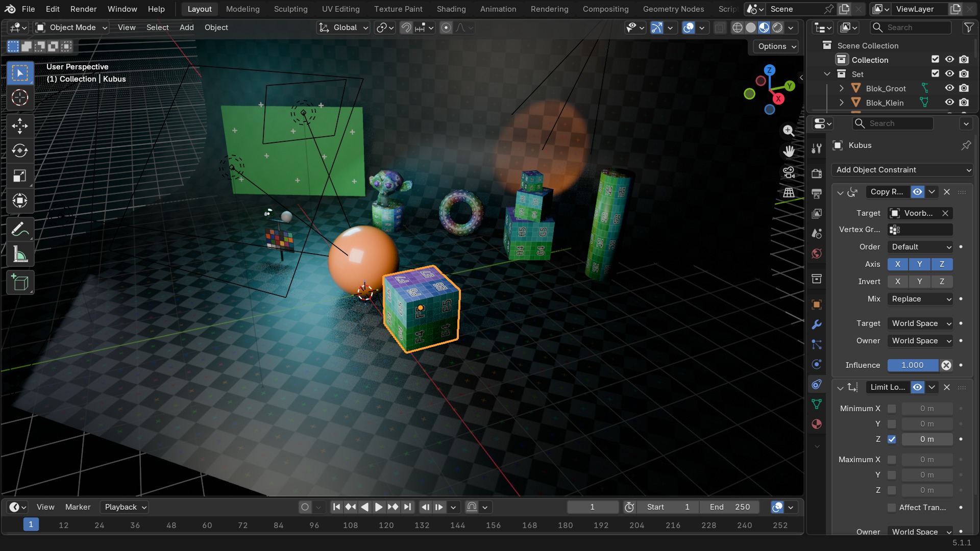Play the animation in timeline
The width and height of the screenshot is (980, 551).
(379, 507)
